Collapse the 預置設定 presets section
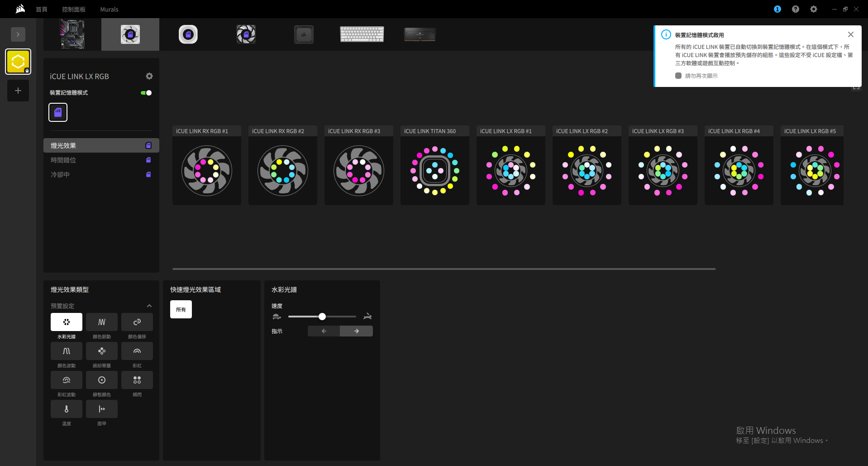This screenshot has width=868, height=466. (x=149, y=306)
